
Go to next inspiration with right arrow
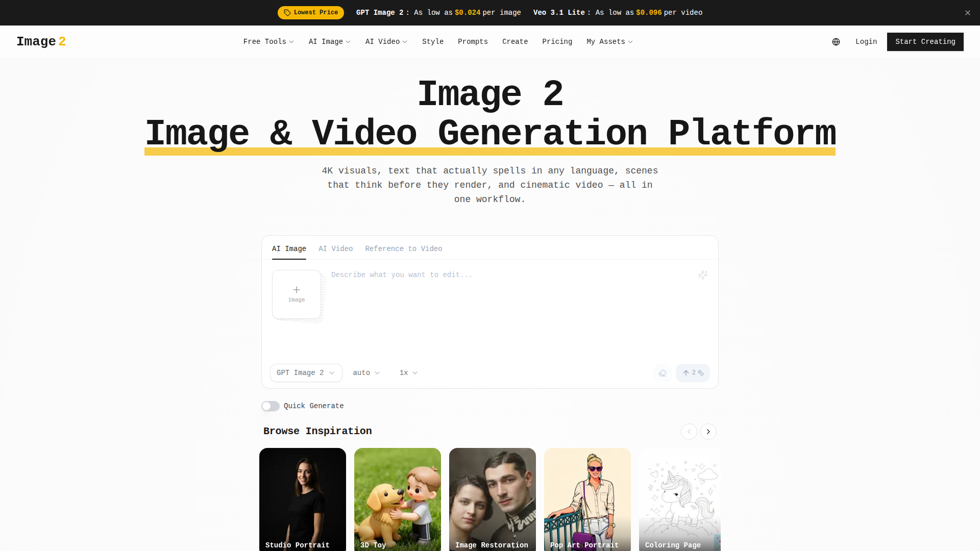click(708, 432)
